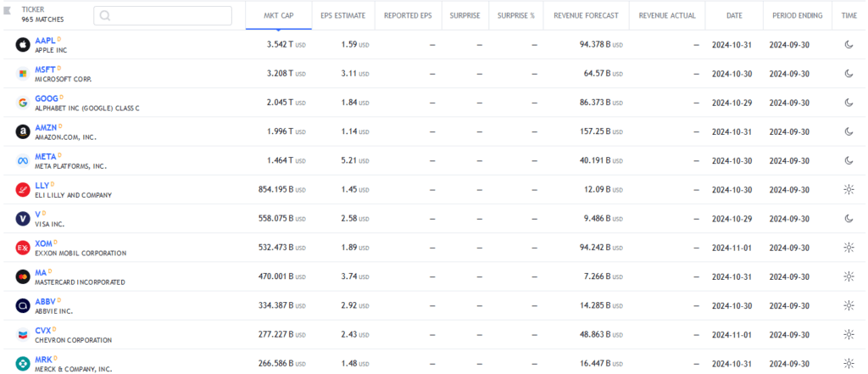Open the MA ticker link

coord(41,272)
